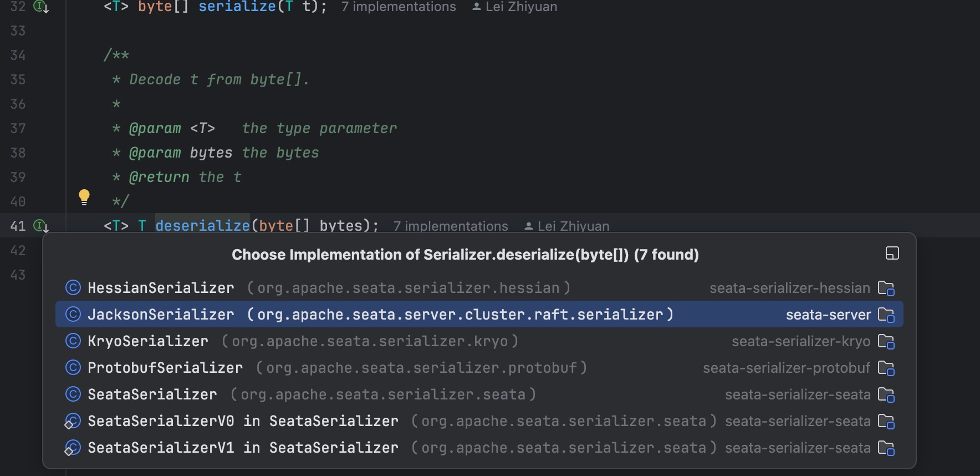Image resolution: width=980 pixels, height=476 pixels.
Task: Pick ProtobufSerializer implementation
Action: tap(479, 367)
